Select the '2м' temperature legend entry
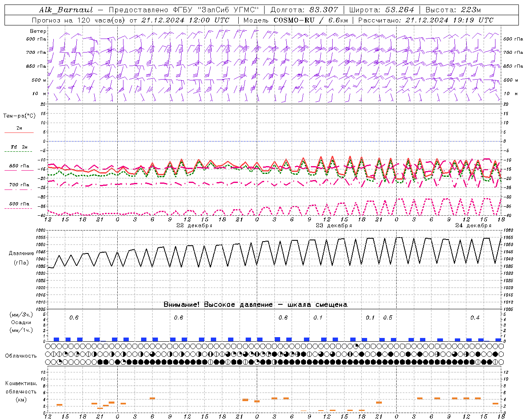The image size is (525, 420). tap(19, 128)
